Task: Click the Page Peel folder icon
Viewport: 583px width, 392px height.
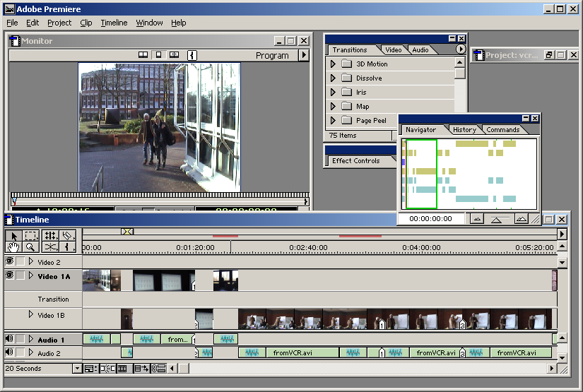Action: click(x=346, y=120)
